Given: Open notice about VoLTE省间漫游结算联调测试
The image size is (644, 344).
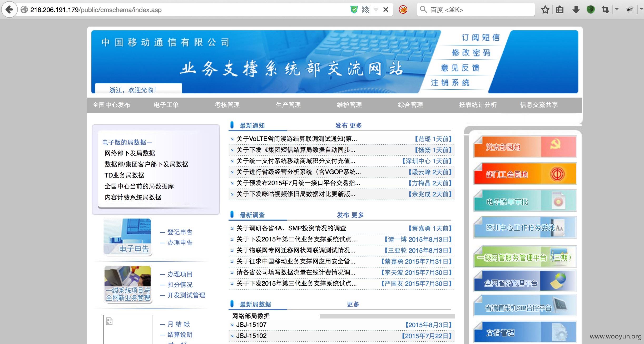Looking at the screenshot, I should 296,139.
